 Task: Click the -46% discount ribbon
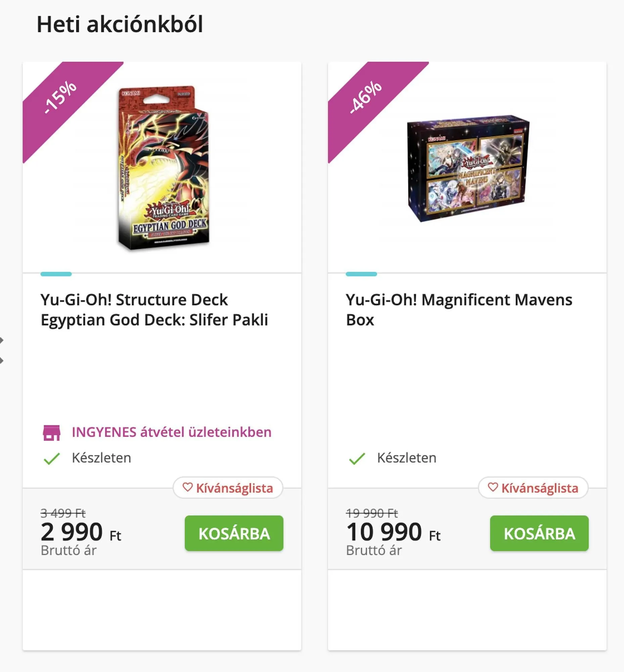[x=366, y=97]
